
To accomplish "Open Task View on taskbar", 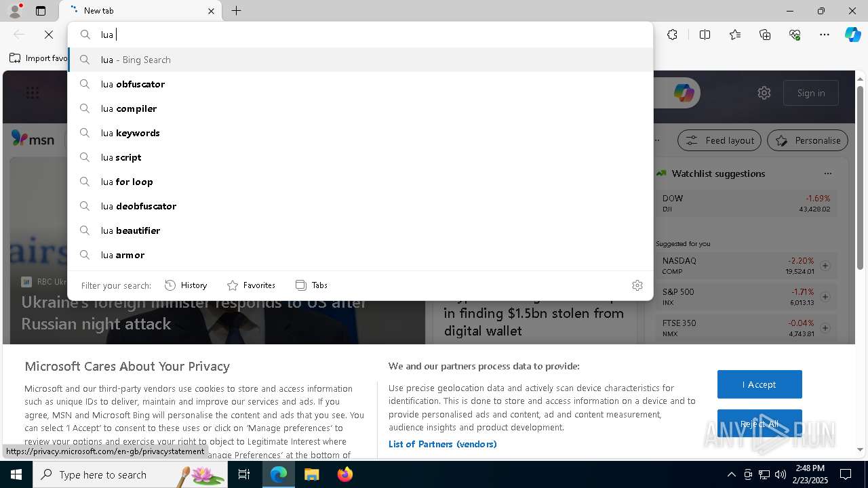I will coord(244,474).
